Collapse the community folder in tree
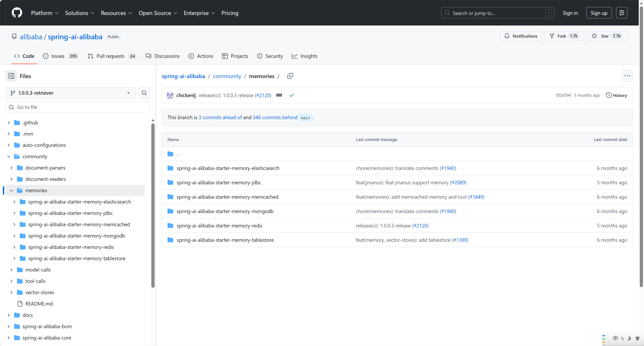 [x=9, y=156]
